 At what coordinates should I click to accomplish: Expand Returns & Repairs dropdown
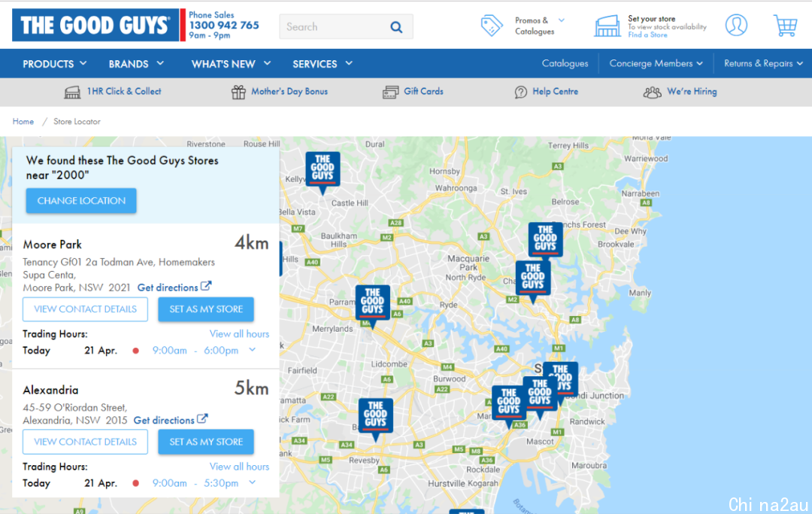[763, 63]
